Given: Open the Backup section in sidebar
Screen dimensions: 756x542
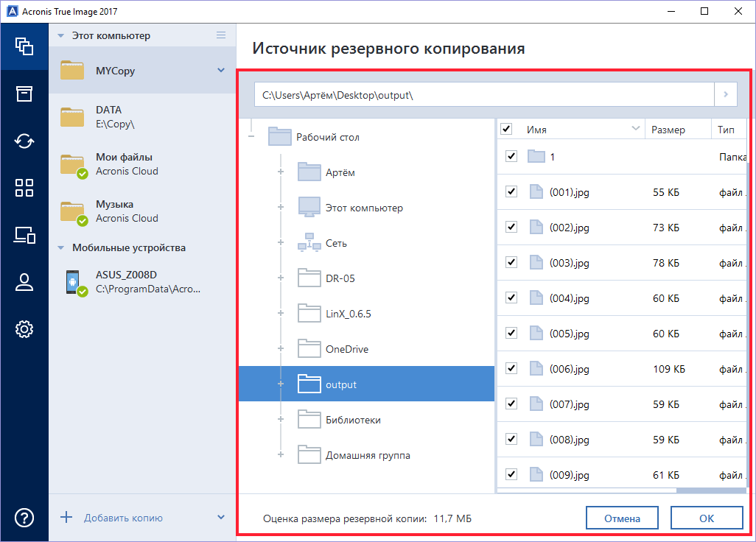Looking at the screenshot, I should 24,46.
